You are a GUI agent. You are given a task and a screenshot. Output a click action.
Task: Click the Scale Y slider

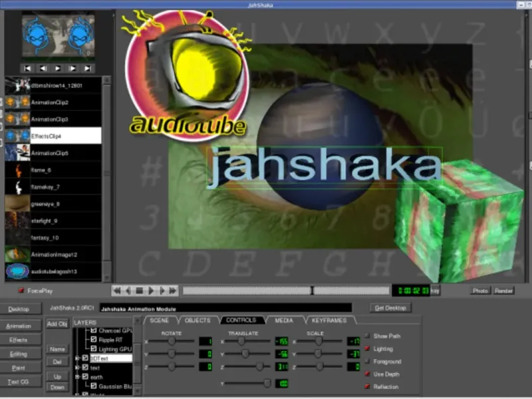(319, 354)
